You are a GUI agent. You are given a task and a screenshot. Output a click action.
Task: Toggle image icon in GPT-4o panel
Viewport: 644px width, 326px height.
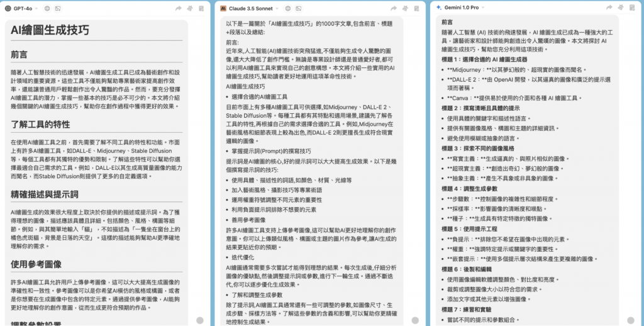pos(58,8)
